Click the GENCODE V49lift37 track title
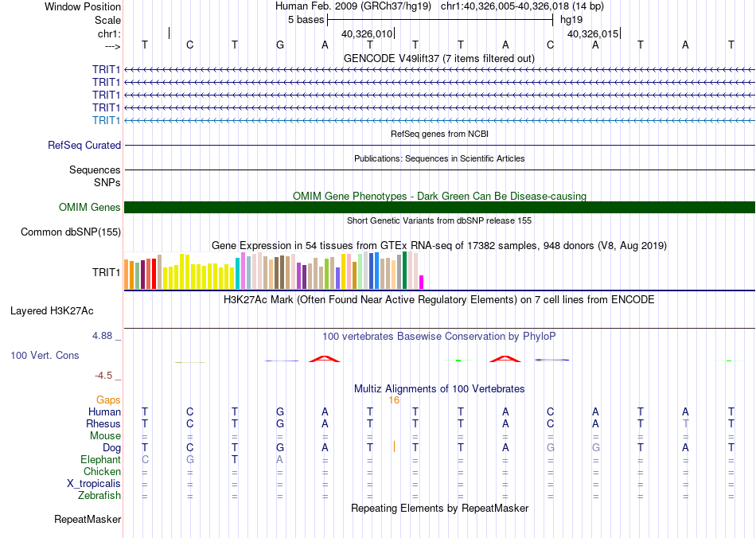Viewport: 756px width, 538px height. pos(439,58)
